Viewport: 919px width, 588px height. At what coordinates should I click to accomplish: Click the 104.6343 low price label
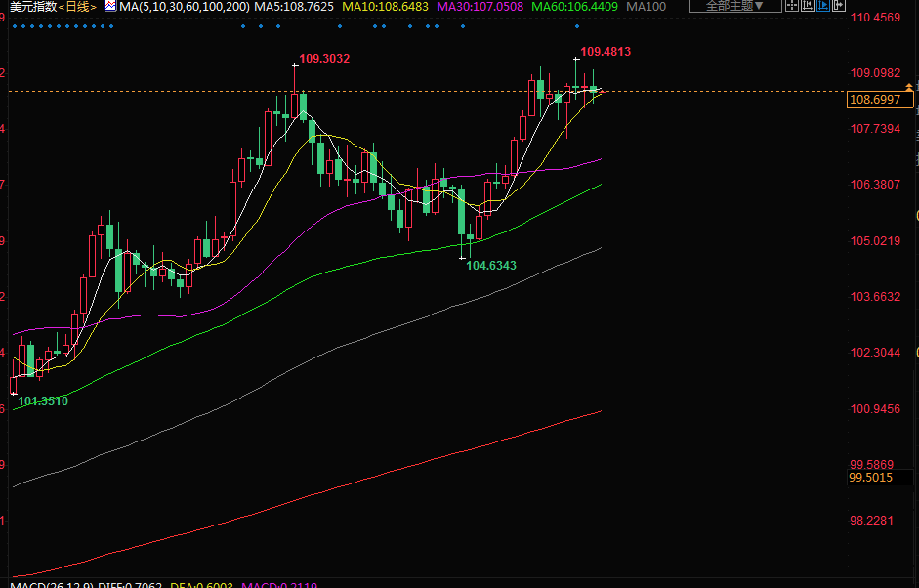click(491, 265)
